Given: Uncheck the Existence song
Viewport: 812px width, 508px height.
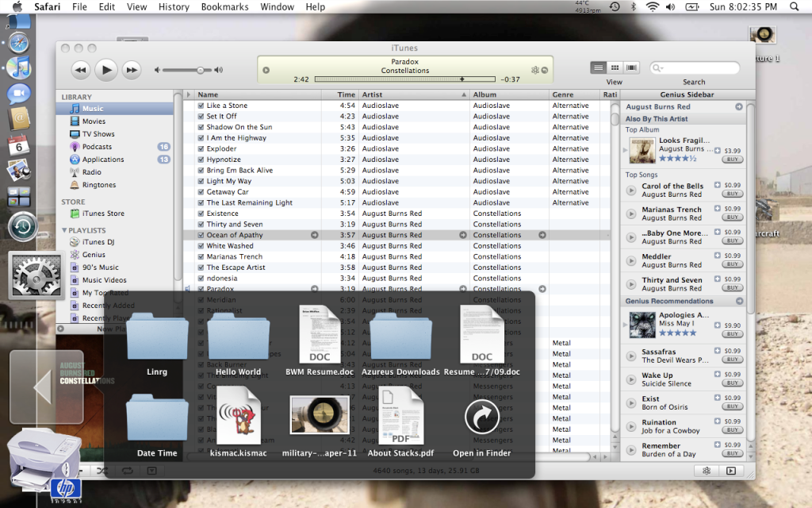Looking at the screenshot, I should coord(201,214).
